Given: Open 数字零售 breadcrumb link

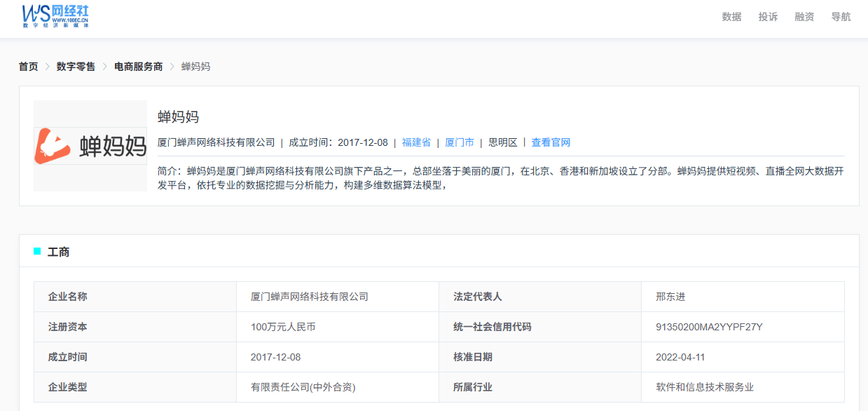Looking at the screenshot, I should pyautogui.click(x=76, y=67).
